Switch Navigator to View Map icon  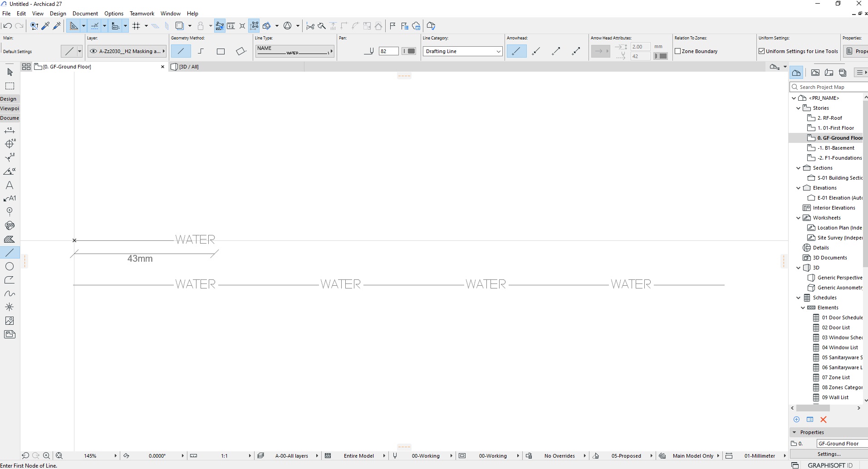[x=815, y=73]
